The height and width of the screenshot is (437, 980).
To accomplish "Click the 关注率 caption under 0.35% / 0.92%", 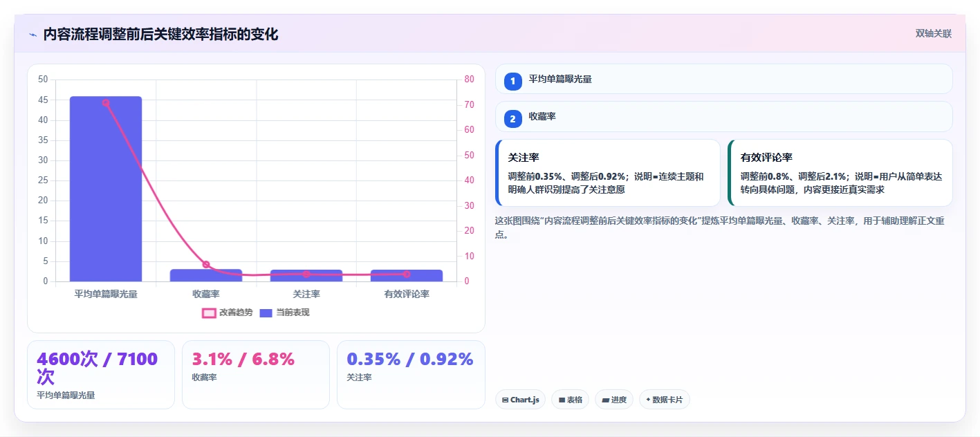I will [360, 378].
